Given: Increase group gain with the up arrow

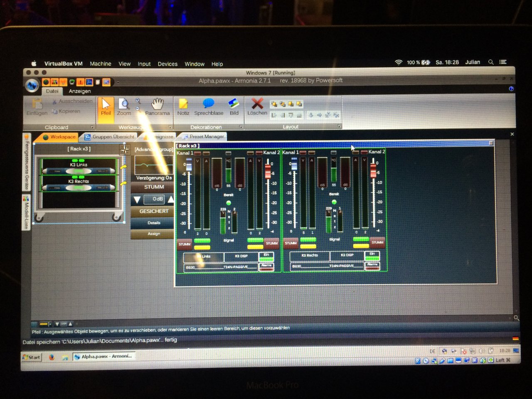Looking at the screenshot, I should 170,199.
